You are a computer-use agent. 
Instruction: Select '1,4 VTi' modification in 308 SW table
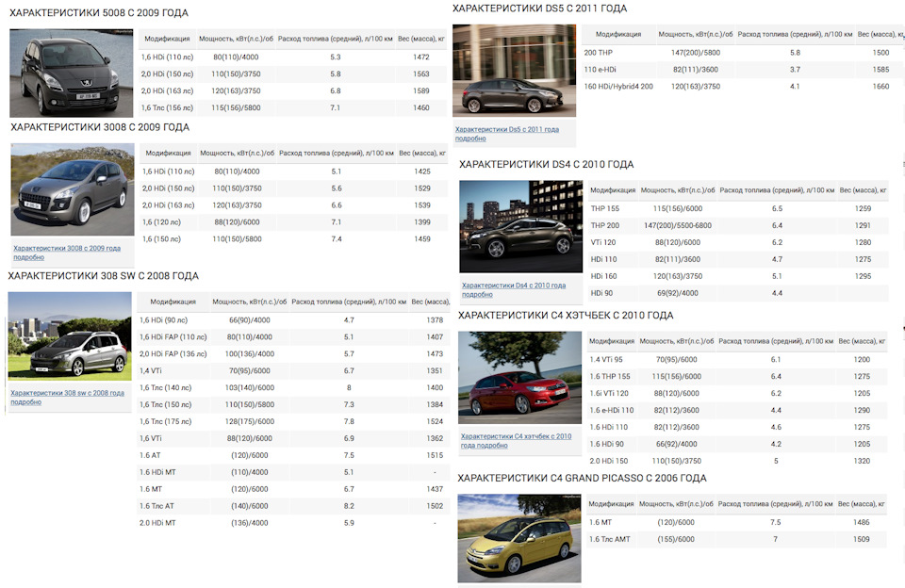(x=151, y=371)
